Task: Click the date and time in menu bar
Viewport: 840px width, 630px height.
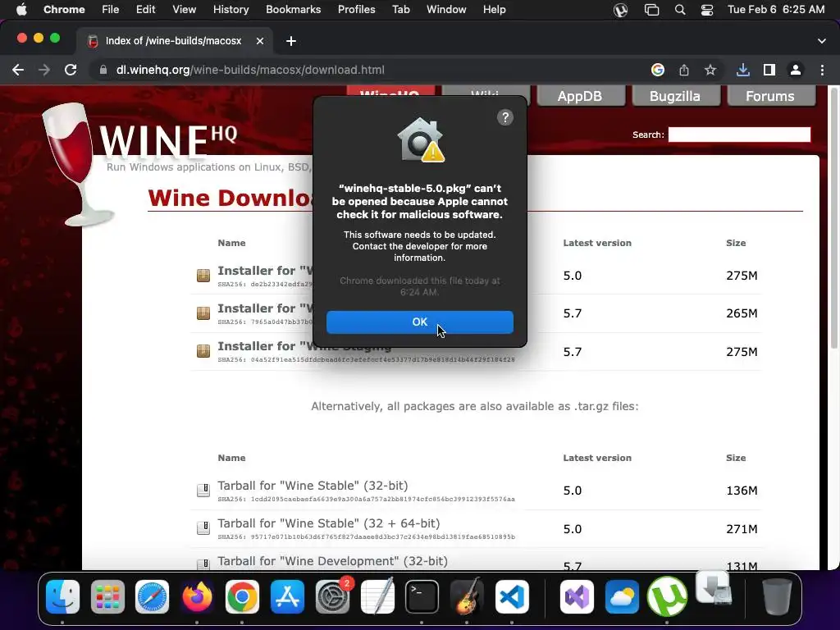Action: tap(776, 9)
